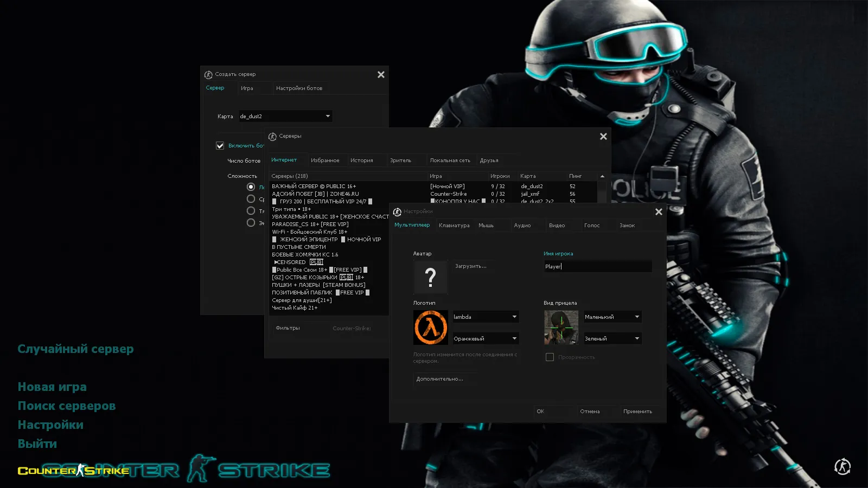This screenshot has width=868, height=488.
Task: Click the avatar question mark image
Action: [x=430, y=277]
